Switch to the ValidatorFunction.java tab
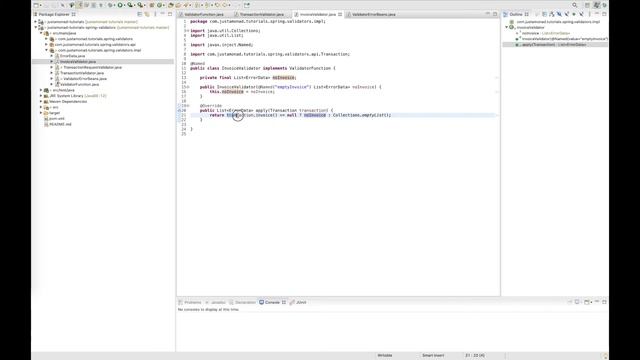The image size is (640, 360). click(x=204, y=14)
